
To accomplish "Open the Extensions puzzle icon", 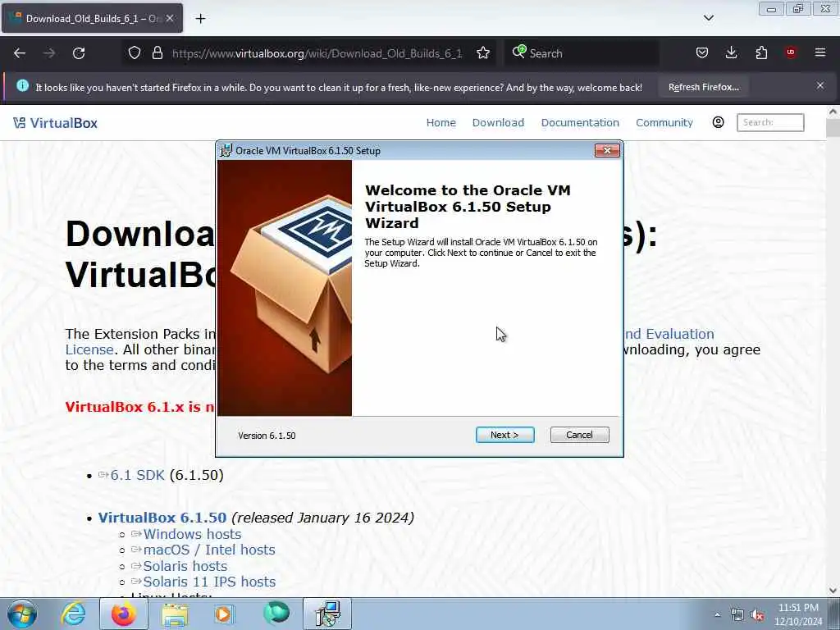I will [761, 52].
